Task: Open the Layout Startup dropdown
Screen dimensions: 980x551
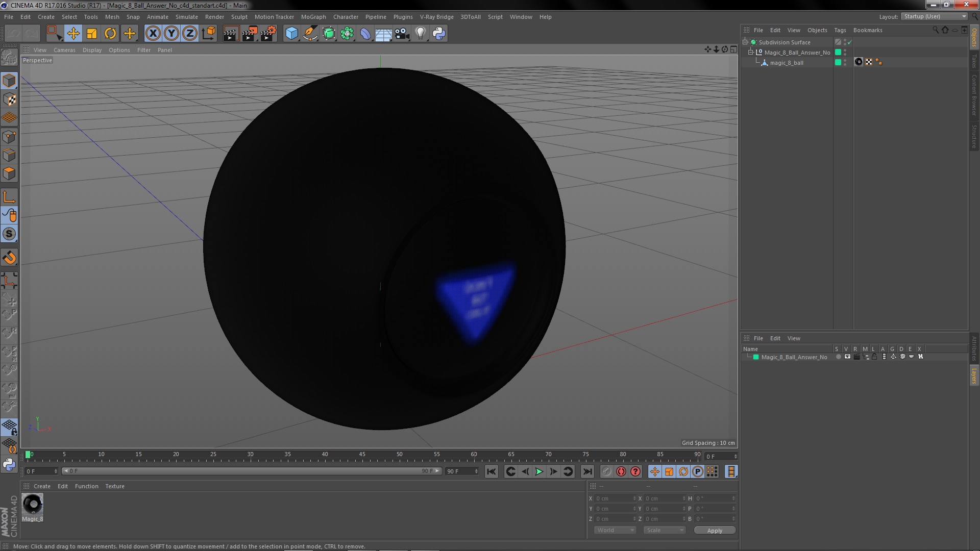Action: click(x=935, y=17)
